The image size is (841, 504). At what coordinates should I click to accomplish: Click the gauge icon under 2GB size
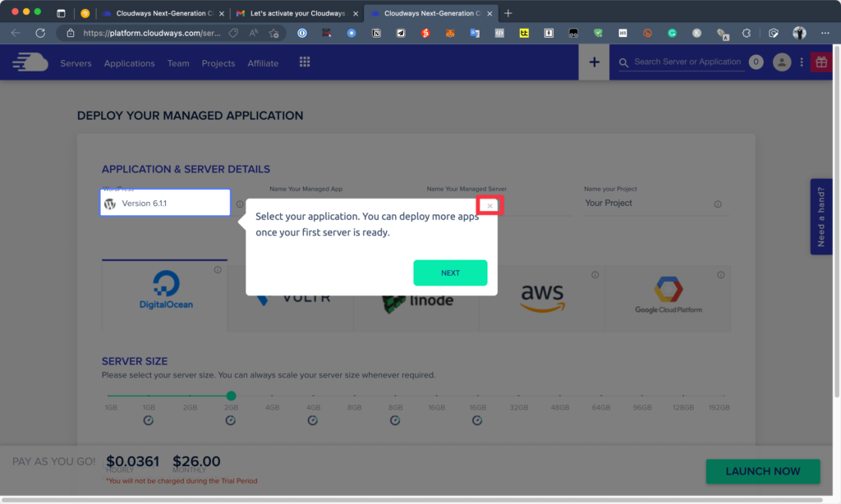point(231,420)
